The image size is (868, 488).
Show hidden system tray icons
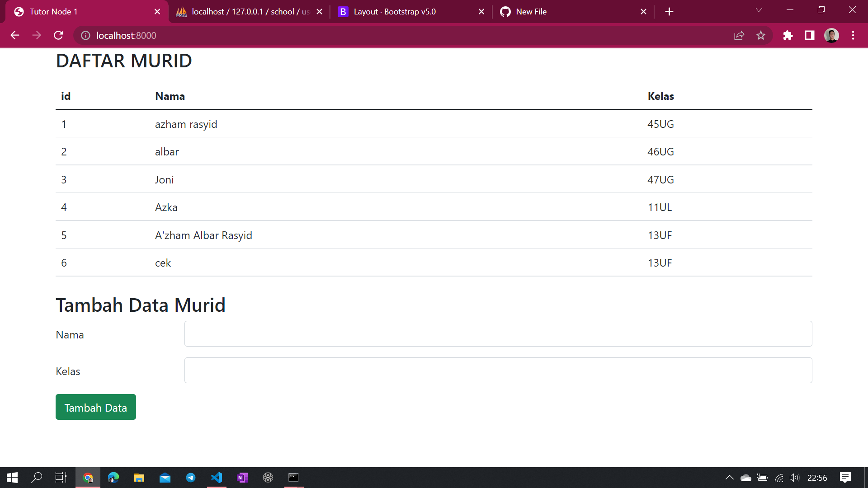729,478
